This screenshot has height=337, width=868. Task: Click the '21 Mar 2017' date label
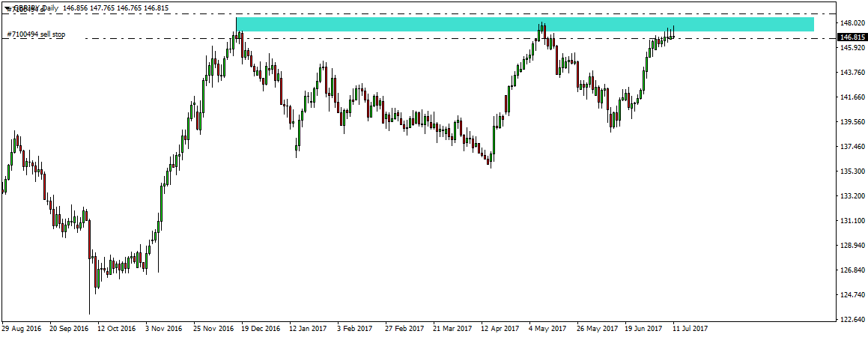[x=455, y=327]
